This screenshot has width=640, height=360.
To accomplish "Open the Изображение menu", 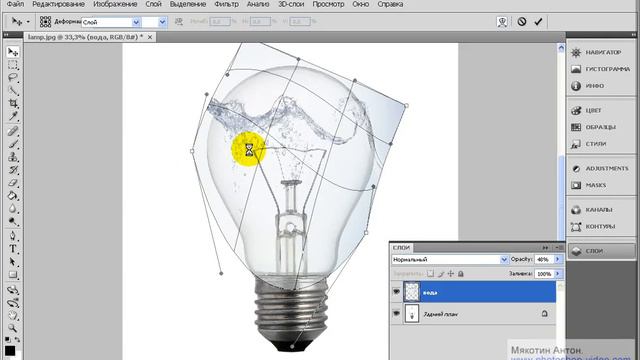I will (115, 4).
